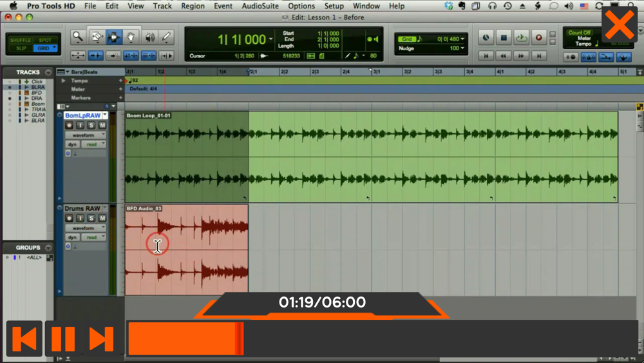This screenshot has width=644, height=363.
Task: Open the Track menu
Action: [162, 6]
